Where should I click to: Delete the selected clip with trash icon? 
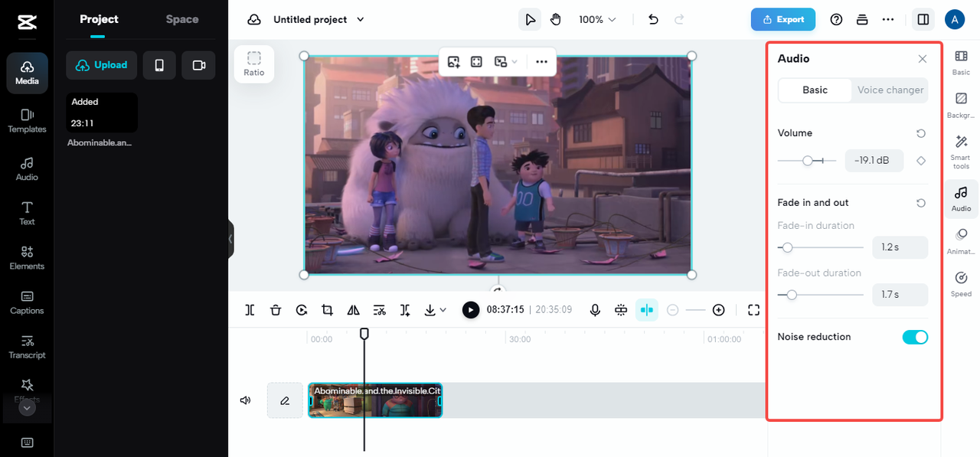276,310
